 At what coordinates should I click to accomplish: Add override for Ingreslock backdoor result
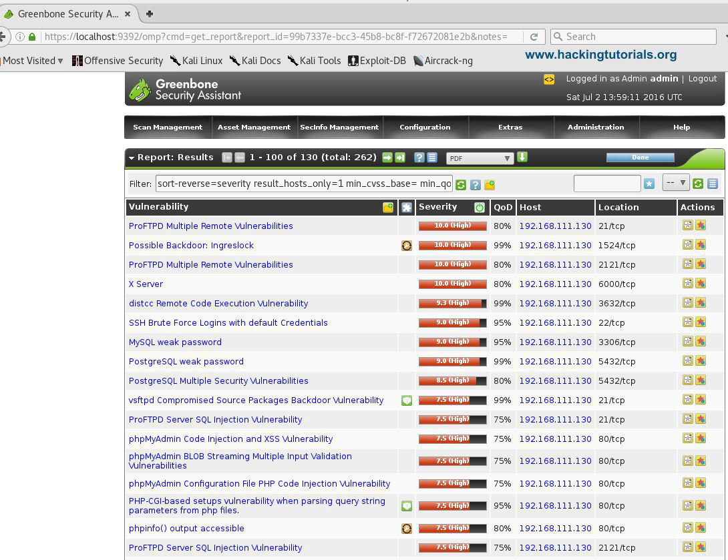701,244
